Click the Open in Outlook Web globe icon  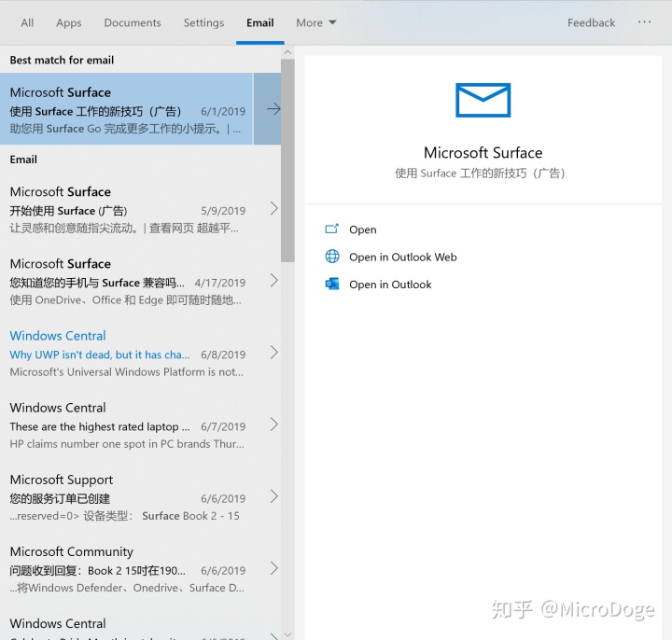332,257
